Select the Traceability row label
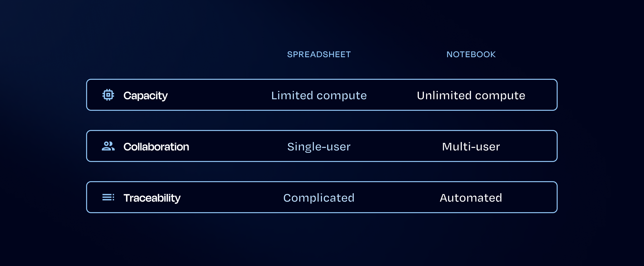 coord(152,198)
